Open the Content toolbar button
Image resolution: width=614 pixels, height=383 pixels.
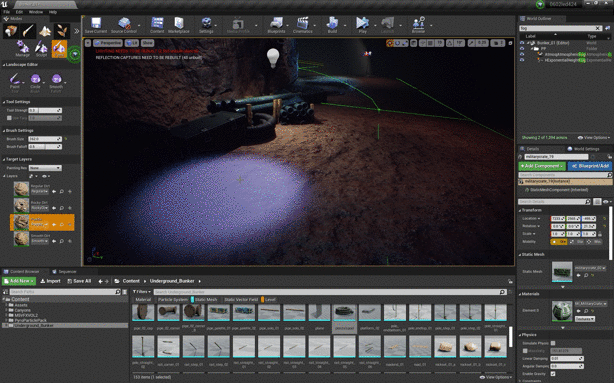(157, 25)
